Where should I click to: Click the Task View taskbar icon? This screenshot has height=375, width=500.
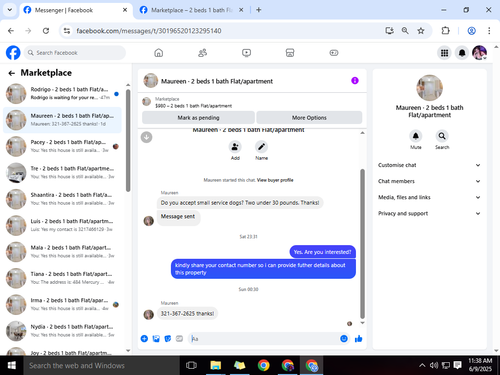click(x=191, y=365)
